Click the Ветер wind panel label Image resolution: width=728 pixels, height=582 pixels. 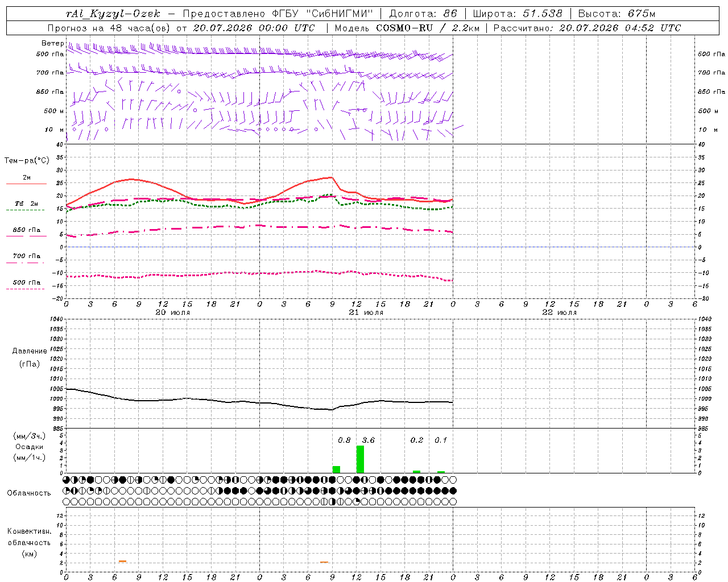coord(52,43)
